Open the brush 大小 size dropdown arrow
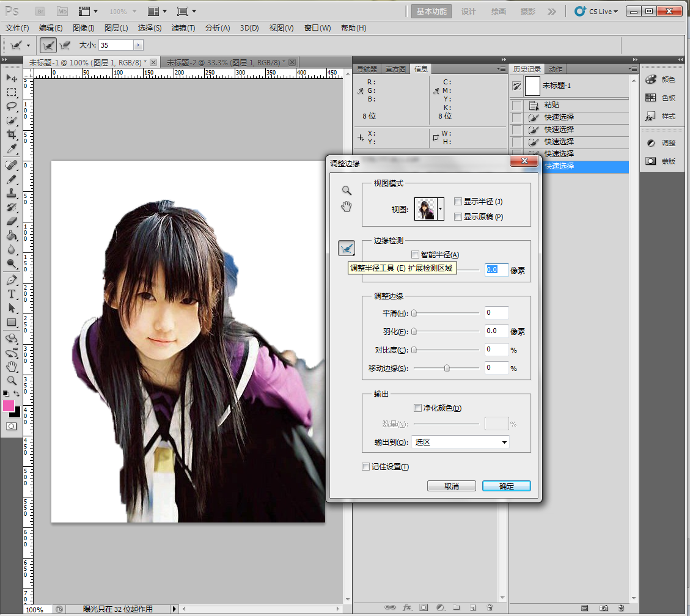Viewport: 690px width, 616px height. [138, 45]
